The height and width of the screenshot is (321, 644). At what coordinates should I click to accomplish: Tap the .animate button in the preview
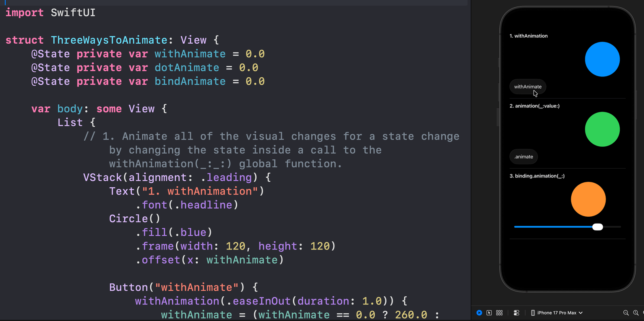coord(524,156)
